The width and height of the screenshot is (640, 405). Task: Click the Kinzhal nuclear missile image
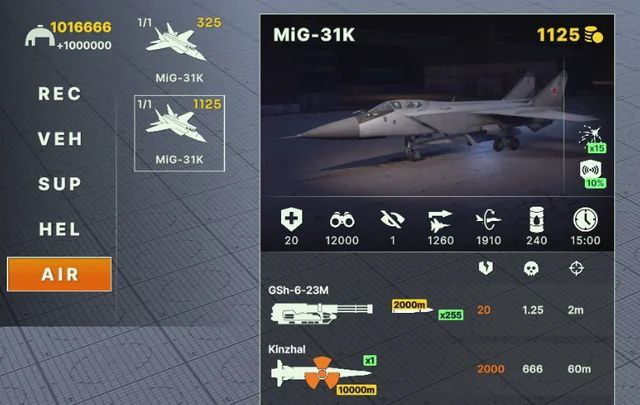pyautogui.click(x=322, y=372)
